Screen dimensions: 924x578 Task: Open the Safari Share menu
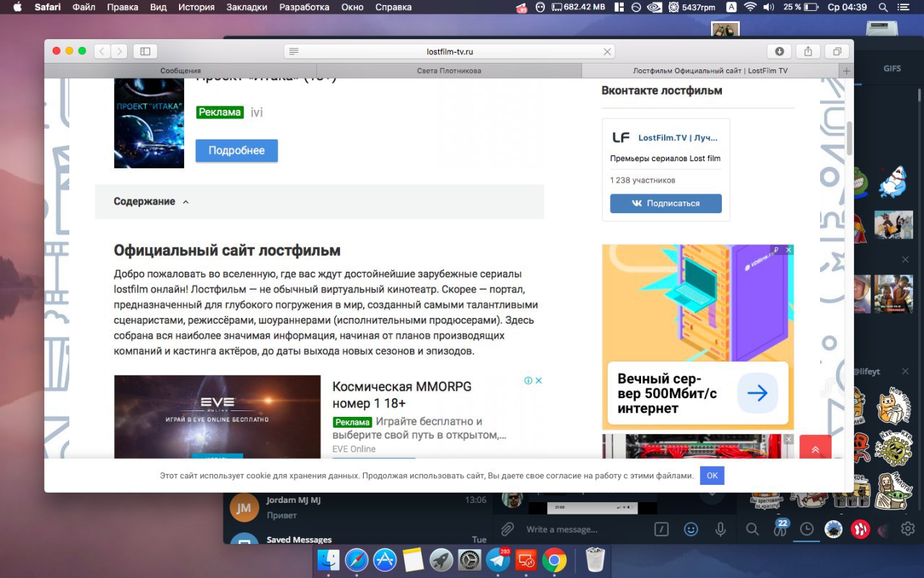click(x=808, y=51)
